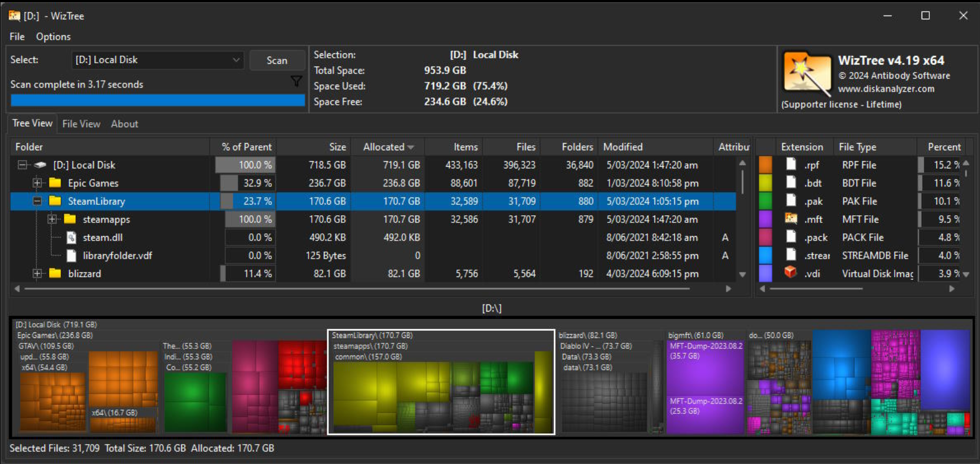Image resolution: width=980 pixels, height=464 pixels.
Task: Click the .bdt file type icon
Action: (x=791, y=182)
